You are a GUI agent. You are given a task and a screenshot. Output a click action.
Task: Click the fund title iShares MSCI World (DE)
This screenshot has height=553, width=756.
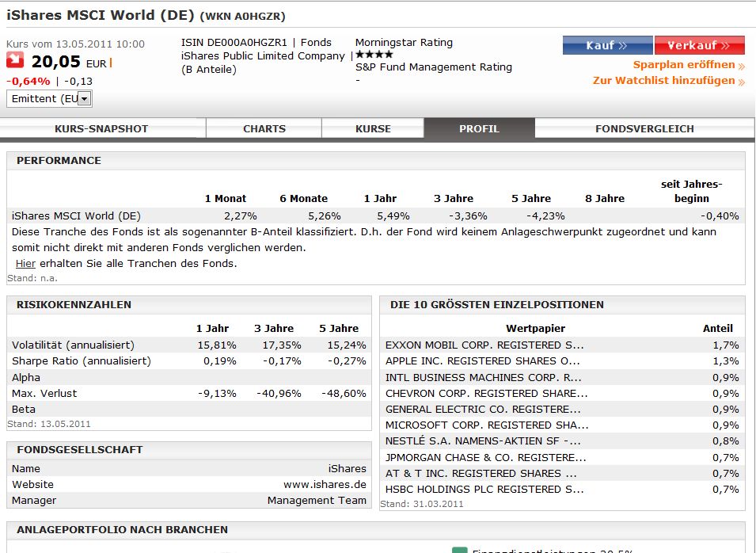[x=101, y=15]
